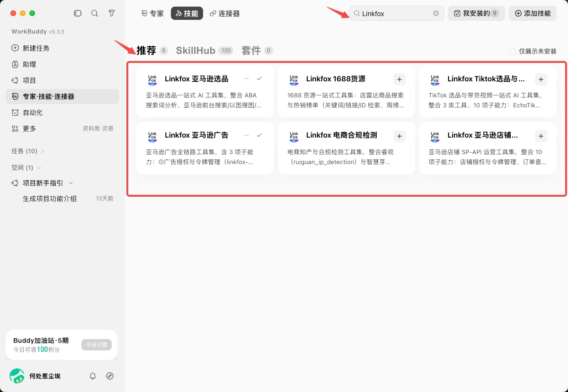This screenshot has height=392, width=568.
Task: Open notifications bell icon
Action: tap(93, 376)
